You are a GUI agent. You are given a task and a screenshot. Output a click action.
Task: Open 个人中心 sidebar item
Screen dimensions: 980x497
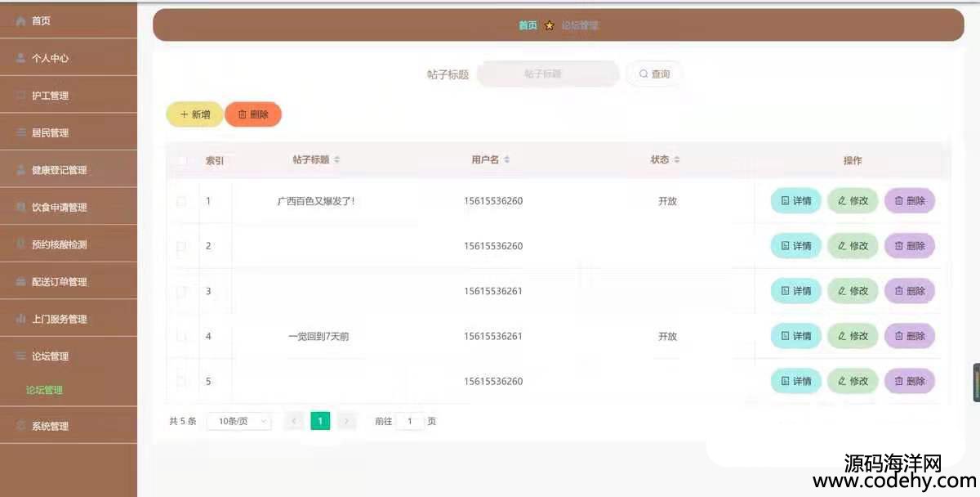click(x=69, y=58)
